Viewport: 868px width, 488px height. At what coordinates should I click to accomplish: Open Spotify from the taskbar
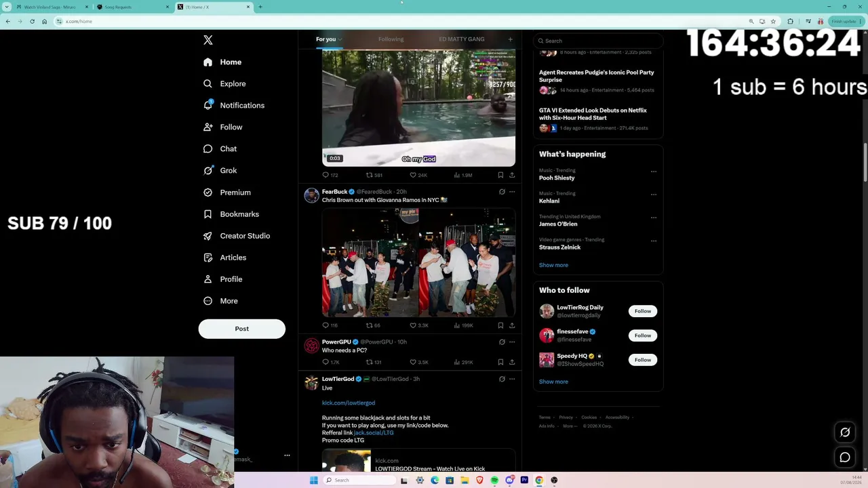[x=494, y=480]
